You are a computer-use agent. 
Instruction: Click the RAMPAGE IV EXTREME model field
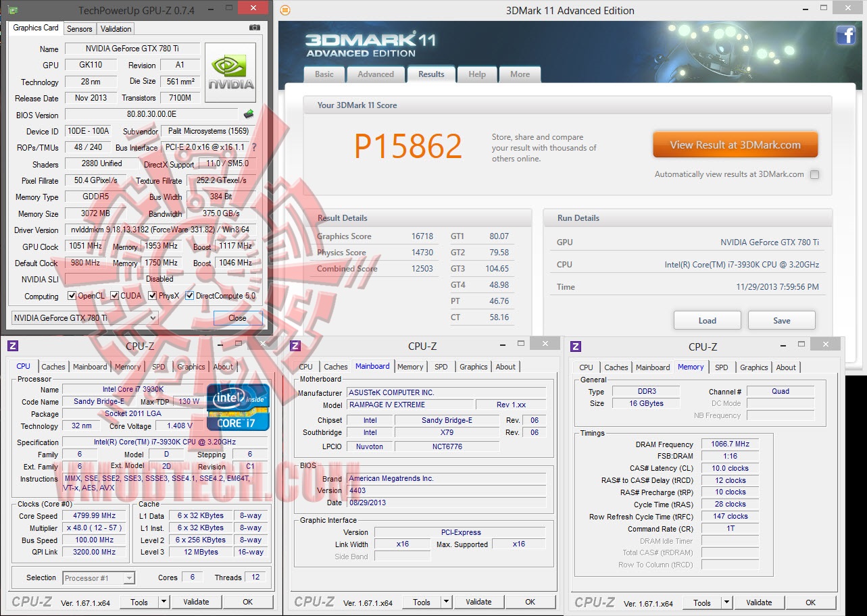coord(410,405)
